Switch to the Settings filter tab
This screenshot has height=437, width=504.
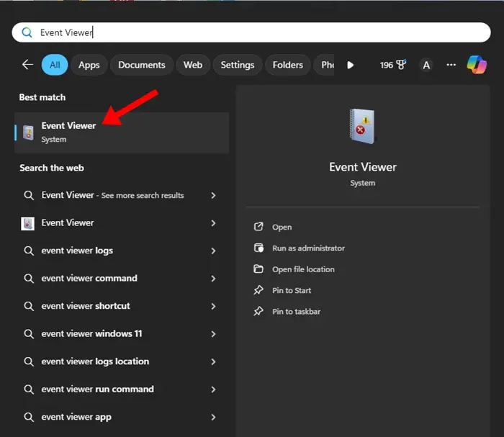tap(237, 65)
